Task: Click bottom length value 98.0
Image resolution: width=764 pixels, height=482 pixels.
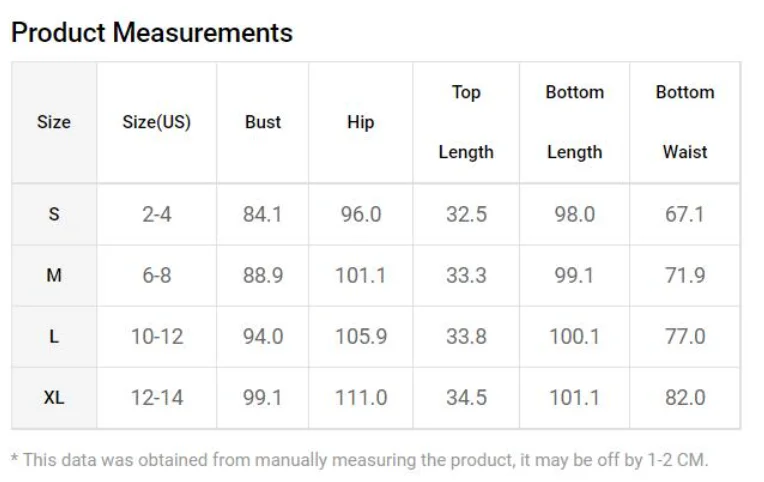Action: pos(574,214)
